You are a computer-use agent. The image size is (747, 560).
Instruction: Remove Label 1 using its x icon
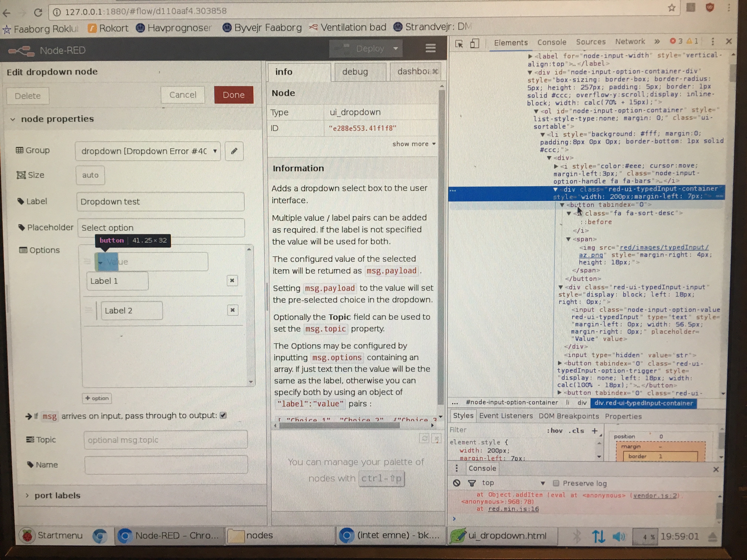click(x=232, y=281)
